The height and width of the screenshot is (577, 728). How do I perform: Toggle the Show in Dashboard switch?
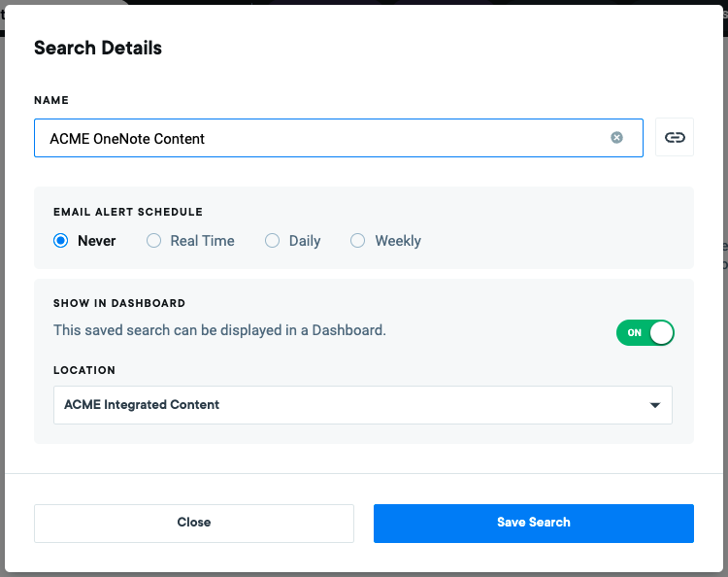(x=645, y=332)
